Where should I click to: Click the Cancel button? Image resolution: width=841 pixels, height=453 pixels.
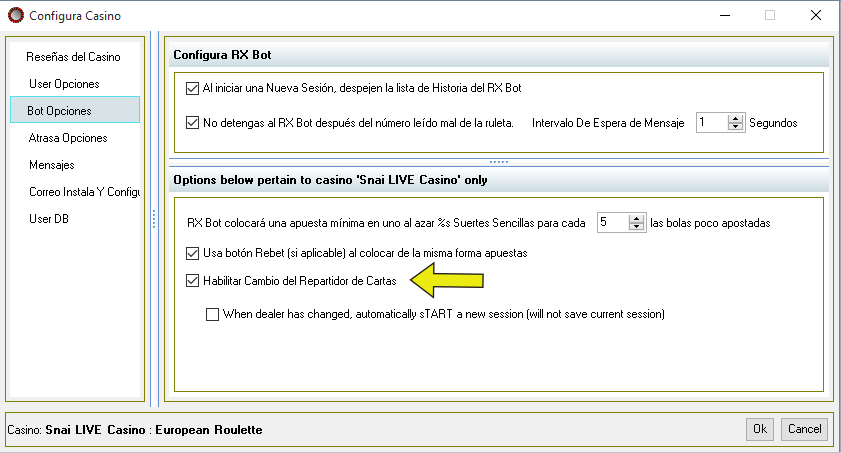coord(804,429)
